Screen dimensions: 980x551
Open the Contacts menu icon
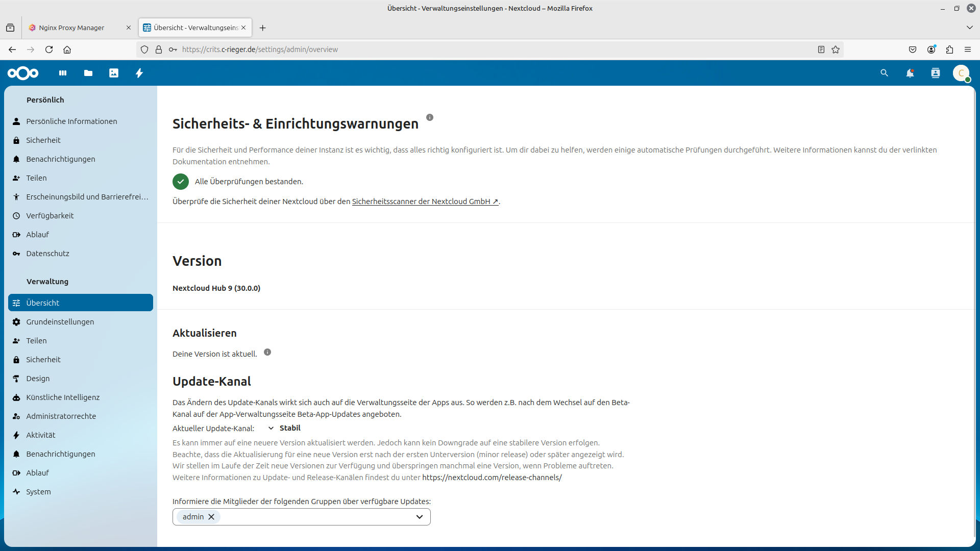point(936,73)
